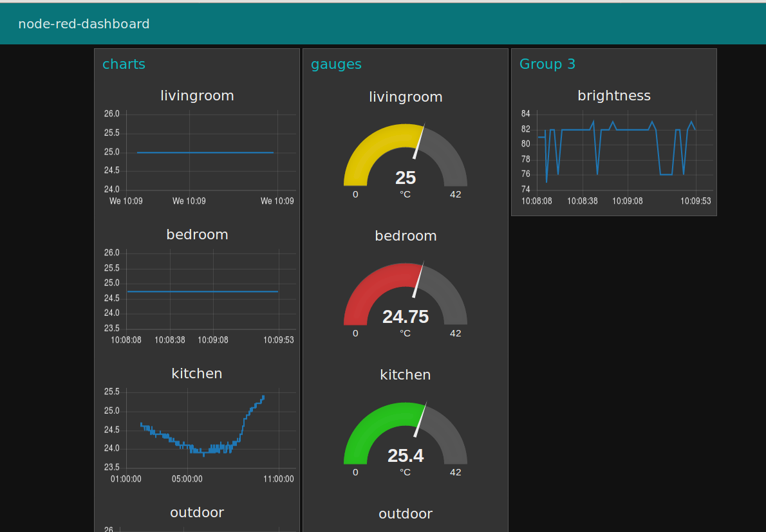Screen dimensions: 766x532
Task: Click the livingroom gauge value 25
Action: click(x=406, y=178)
